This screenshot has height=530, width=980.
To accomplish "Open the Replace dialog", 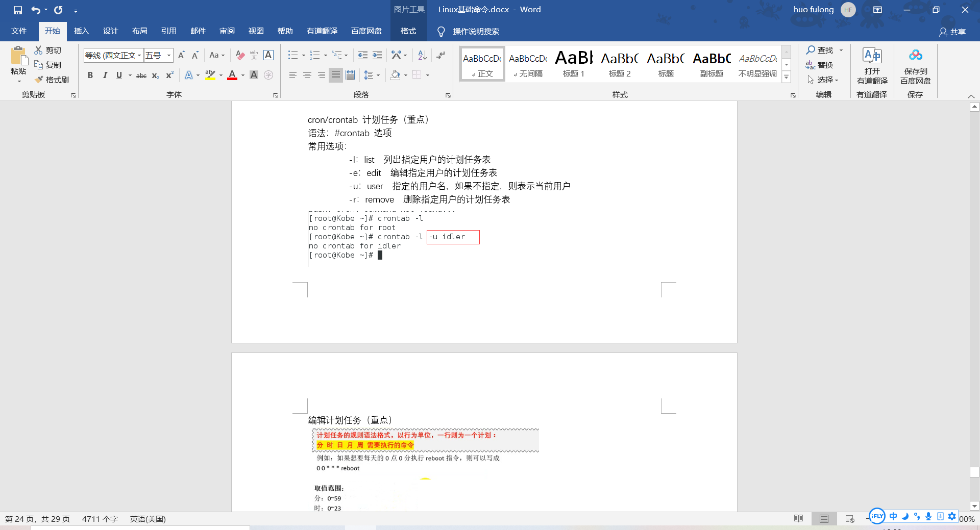I will click(823, 65).
